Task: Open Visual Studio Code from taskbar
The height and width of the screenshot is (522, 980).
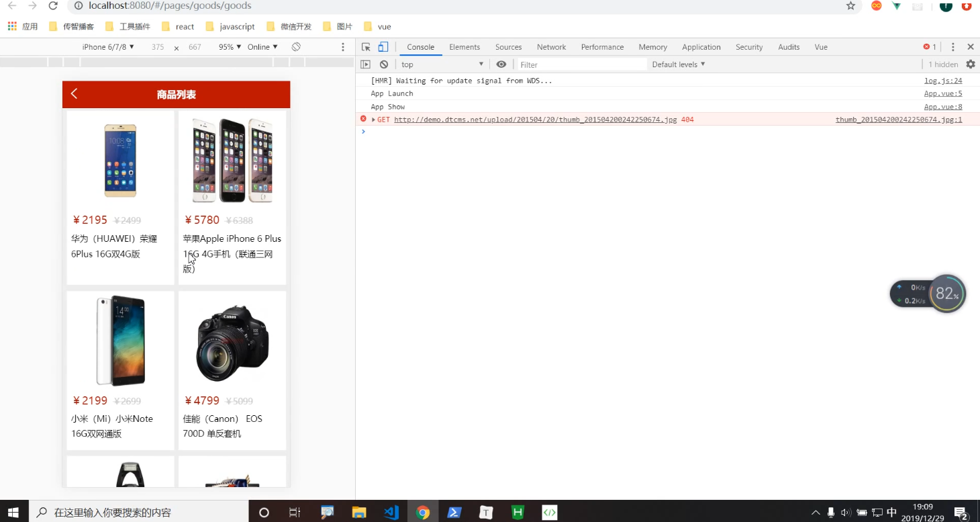Action: [x=391, y=513]
